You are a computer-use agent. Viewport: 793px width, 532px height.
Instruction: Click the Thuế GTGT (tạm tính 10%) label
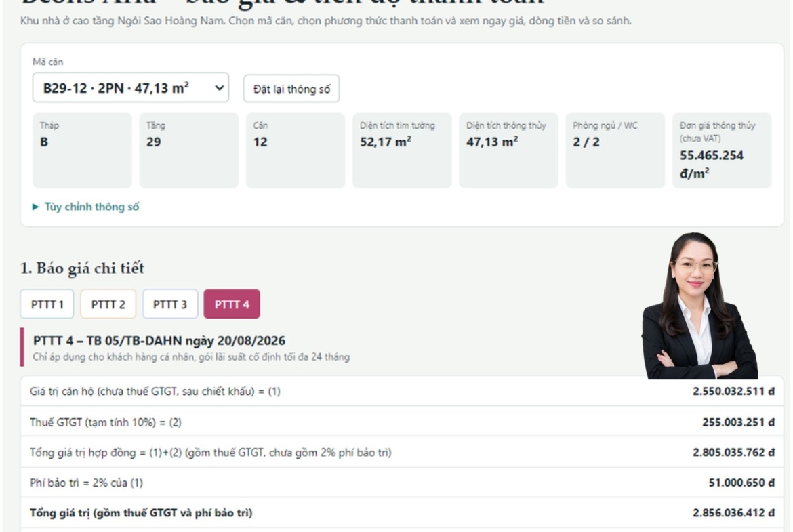pyautogui.click(x=105, y=422)
